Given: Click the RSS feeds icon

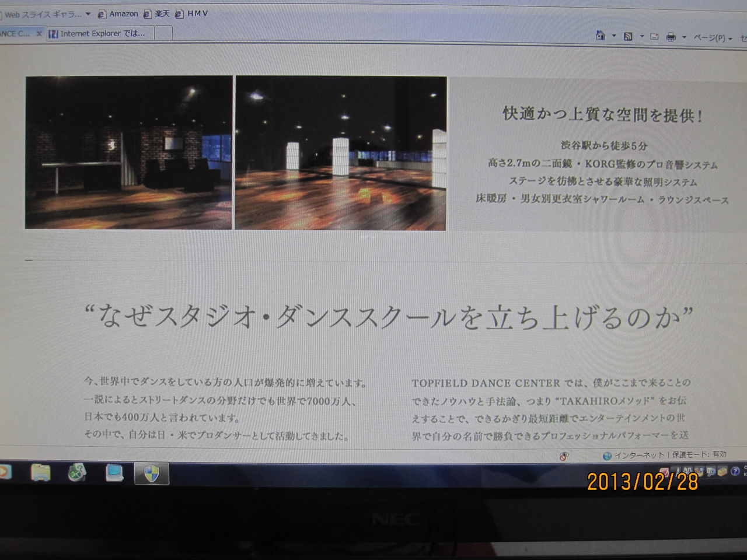Looking at the screenshot, I should tap(628, 37).
